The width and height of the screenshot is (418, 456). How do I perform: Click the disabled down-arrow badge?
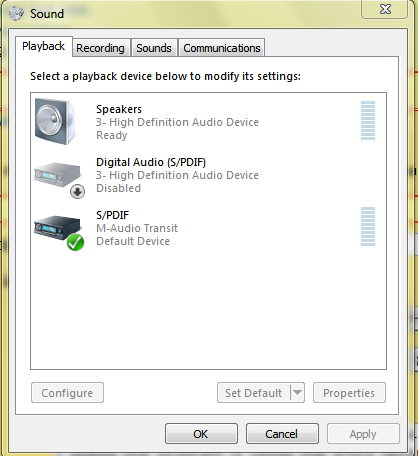(x=77, y=192)
